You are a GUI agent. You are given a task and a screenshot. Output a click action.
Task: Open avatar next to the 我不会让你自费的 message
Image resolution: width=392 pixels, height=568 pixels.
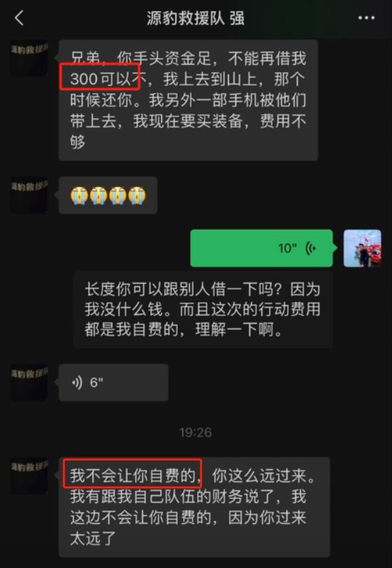pos(29,475)
